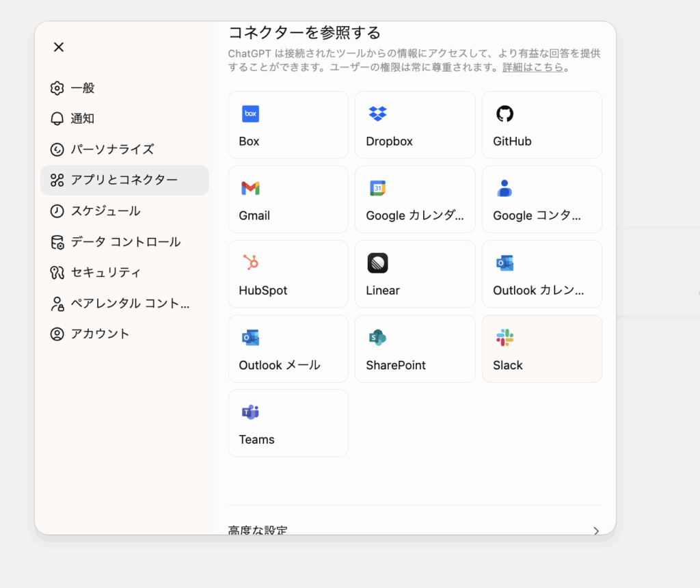This screenshot has width=700, height=588.
Task: Open the データ コントロール section
Action: point(125,242)
